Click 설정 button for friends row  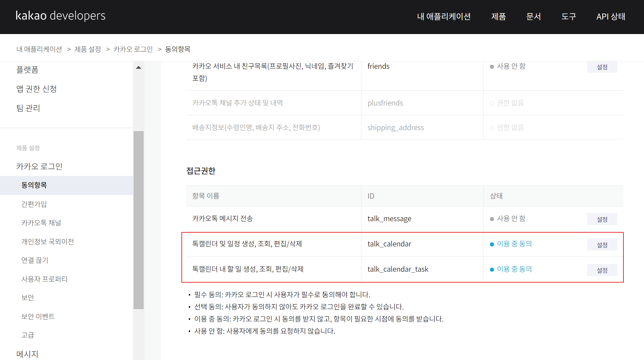[602, 67]
